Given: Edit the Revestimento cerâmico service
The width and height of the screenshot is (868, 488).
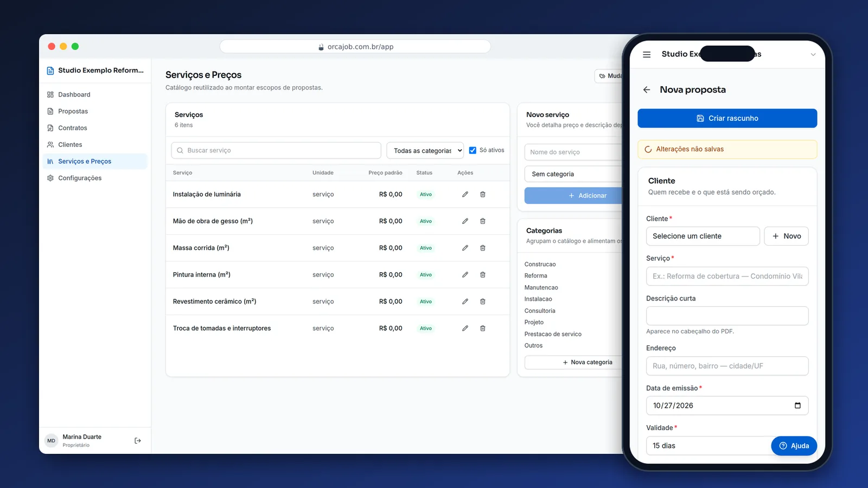Looking at the screenshot, I should (x=465, y=301).
